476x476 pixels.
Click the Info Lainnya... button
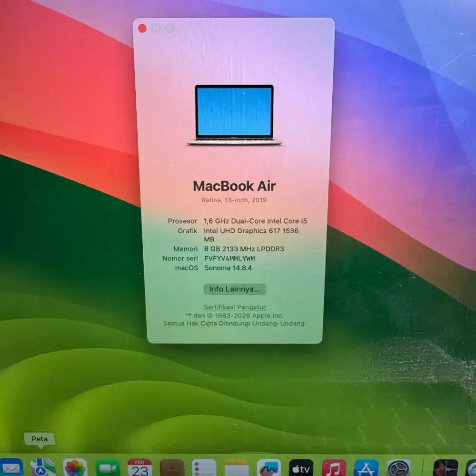(x=235, y=289)
